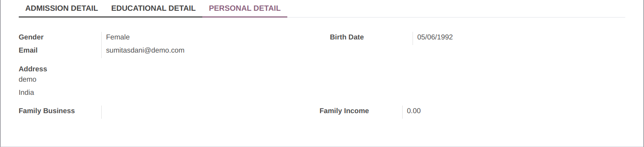Click the Birth Date label
Viewport: 644px width, 147px height.
pyautogui.click(x=347, y=37)
